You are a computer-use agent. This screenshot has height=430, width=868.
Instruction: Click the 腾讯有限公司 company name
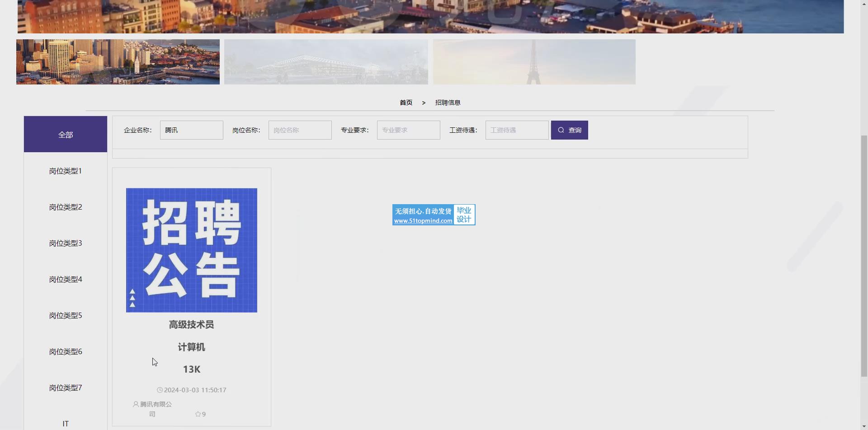[156, 409]
